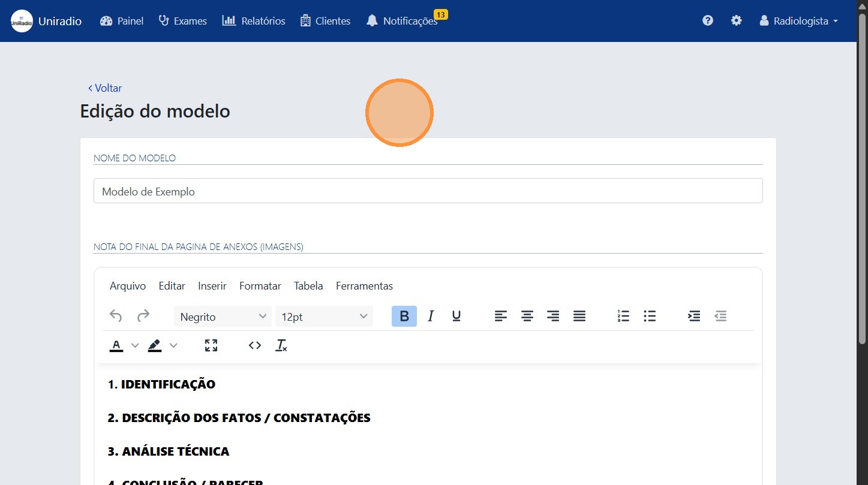Apply justified alignment
Image resolution: width=868 pixels, height=485 pixels.
click(x=579, y=316)
